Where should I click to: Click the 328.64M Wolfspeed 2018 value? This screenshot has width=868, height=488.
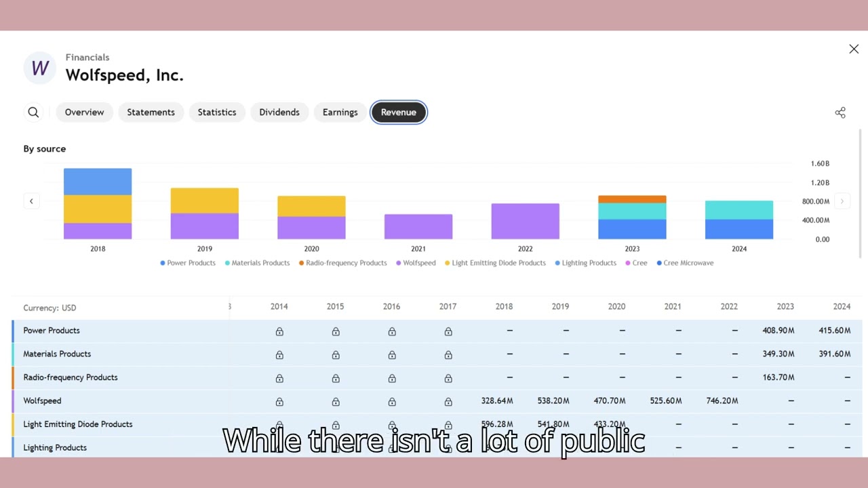(497, 401)
